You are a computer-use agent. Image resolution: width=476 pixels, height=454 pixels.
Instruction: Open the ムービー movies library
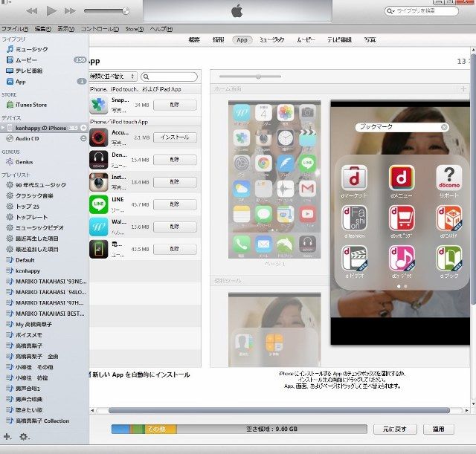26,60
